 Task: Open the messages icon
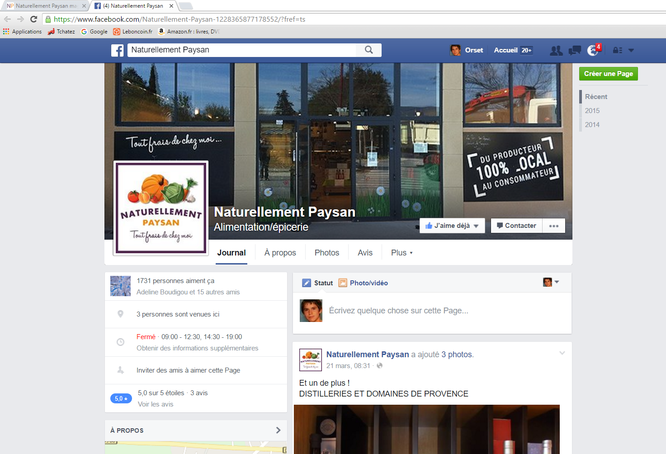574,50
